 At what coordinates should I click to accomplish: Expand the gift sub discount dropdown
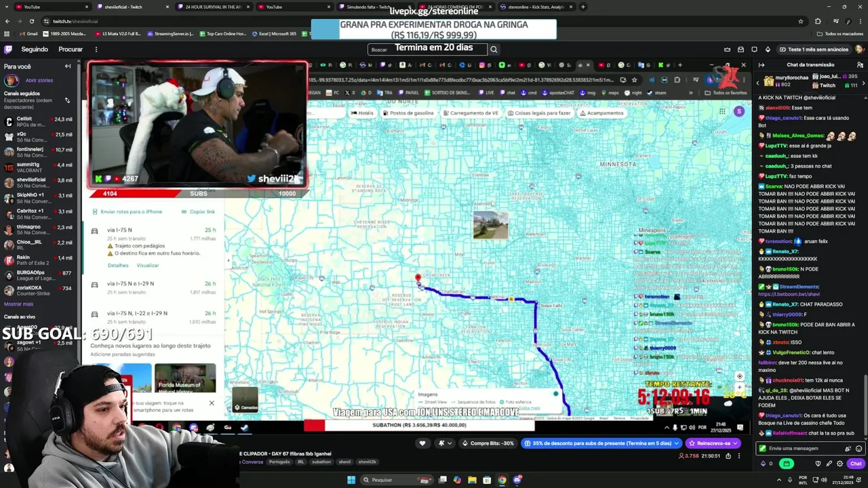tap(677, 443)
